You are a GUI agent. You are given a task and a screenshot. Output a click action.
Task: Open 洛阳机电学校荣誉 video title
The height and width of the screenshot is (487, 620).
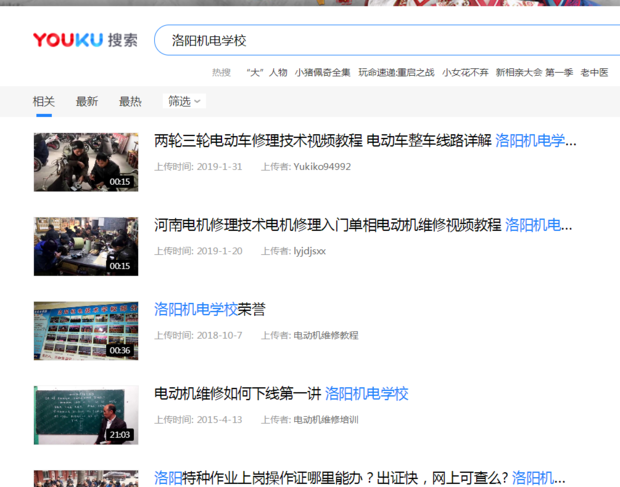(210, 309)
